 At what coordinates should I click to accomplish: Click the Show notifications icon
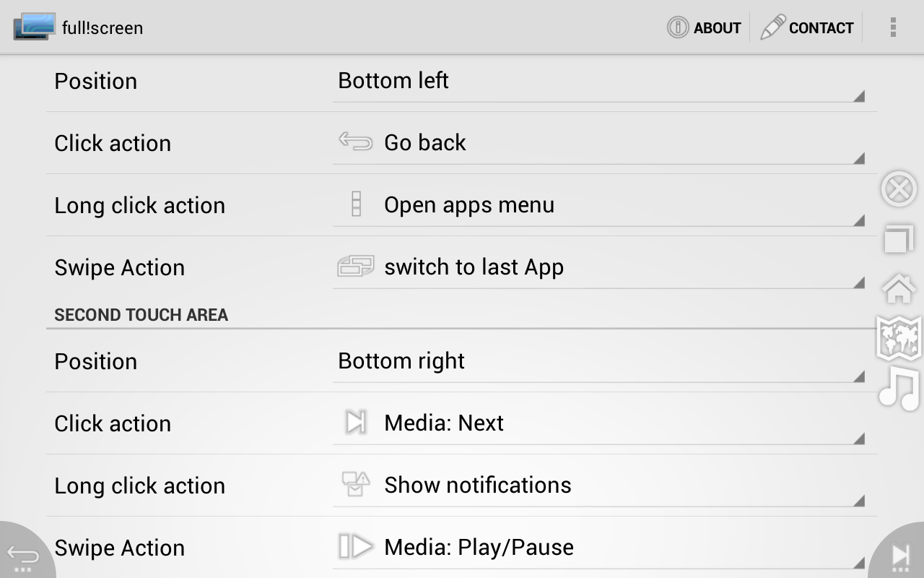tap(355, 485)
